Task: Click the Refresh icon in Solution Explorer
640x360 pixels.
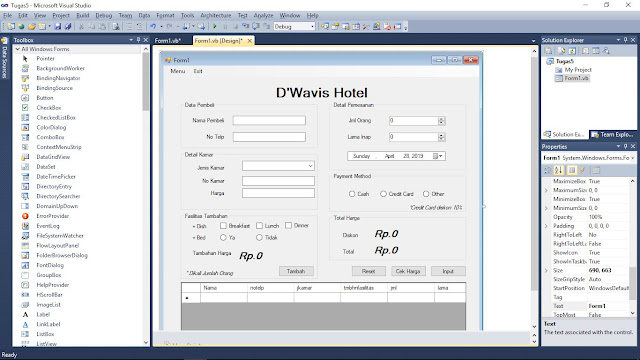Action: point(572,51)
